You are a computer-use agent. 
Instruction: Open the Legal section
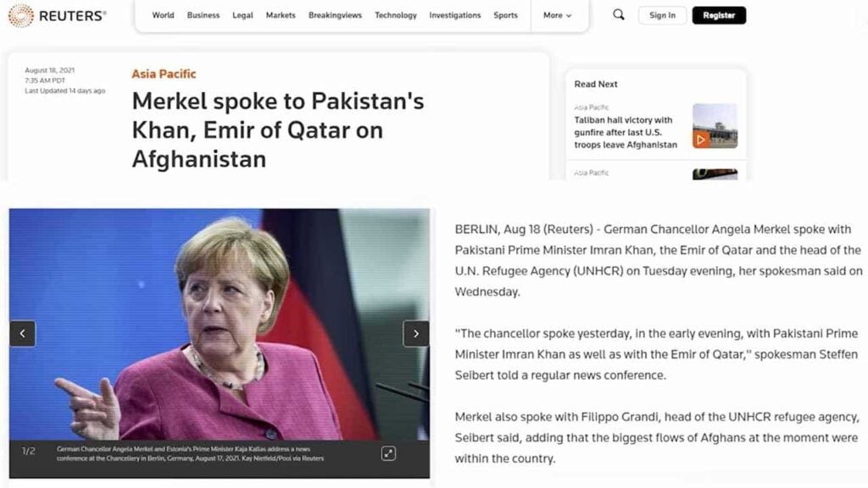click(x=242, y=15)
